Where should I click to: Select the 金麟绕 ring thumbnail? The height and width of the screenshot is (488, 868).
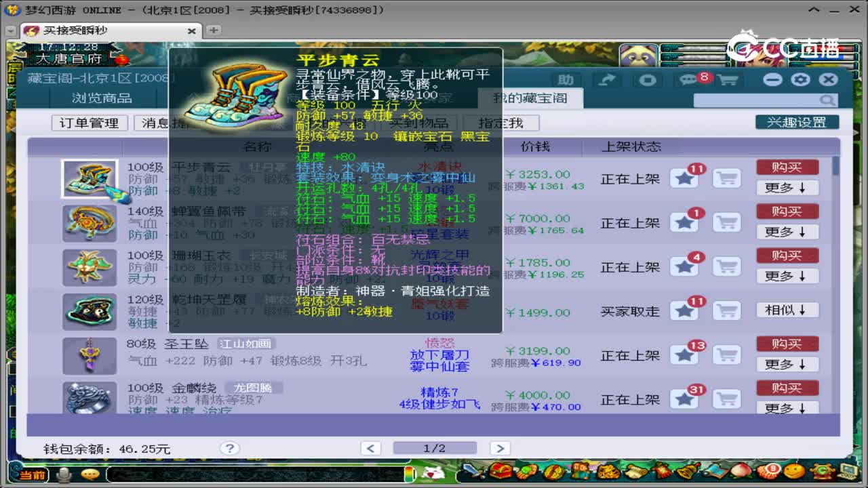click(90, 398)
